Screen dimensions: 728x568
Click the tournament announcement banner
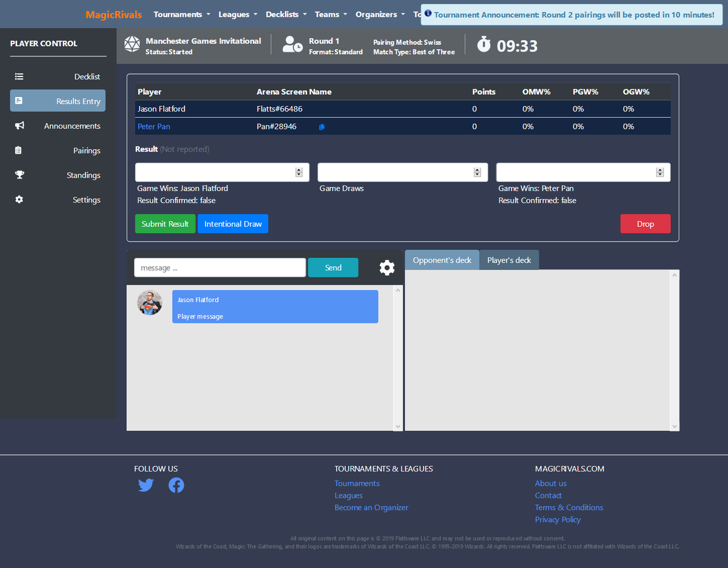[x=571, y=14]
